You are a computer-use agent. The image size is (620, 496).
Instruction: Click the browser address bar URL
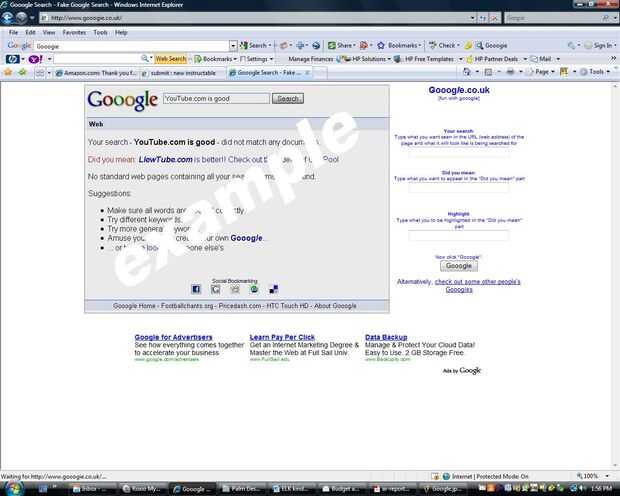coord(253,18)
